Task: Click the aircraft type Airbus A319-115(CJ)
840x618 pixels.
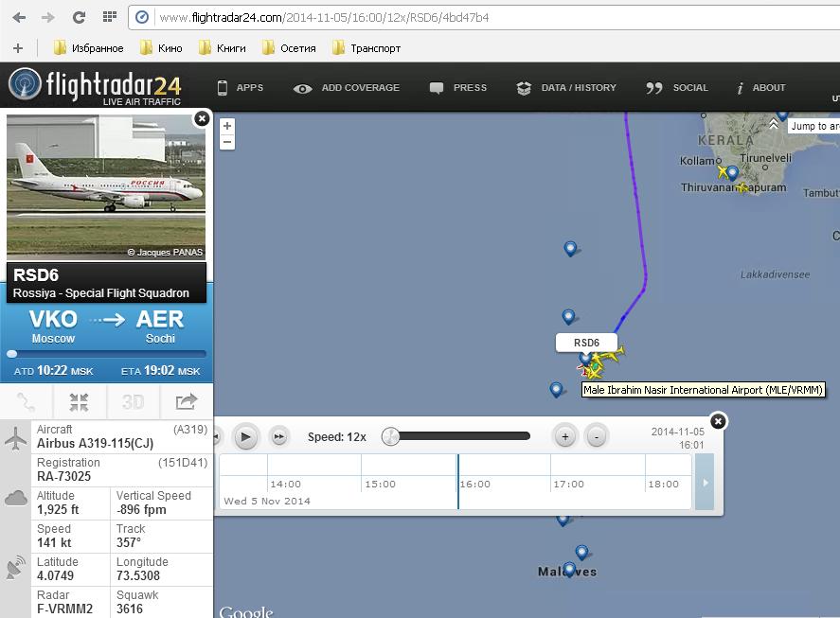Action: click(95, 444)
